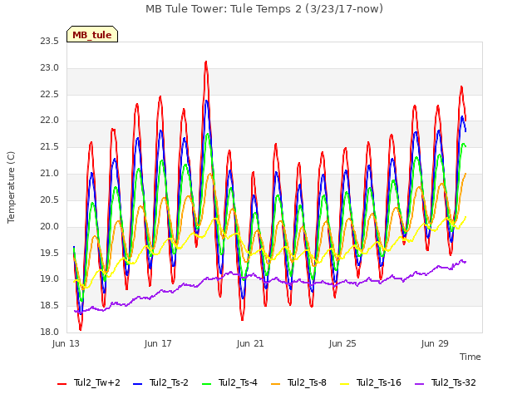The image size is (532, 399).
Task: Select the Tul2_Ts-16 legend label
Action: [379, 382]
